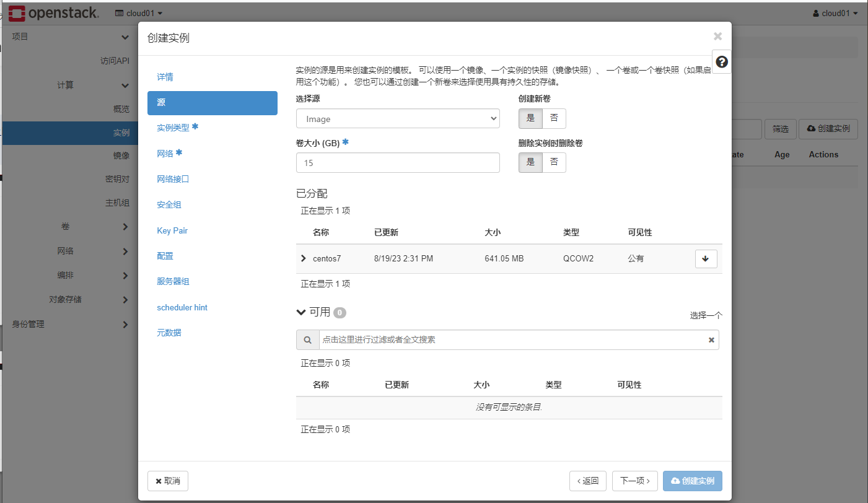Set create new volume to 是
The height and width of the screenshot is (503, 868).
coord(530,118)
